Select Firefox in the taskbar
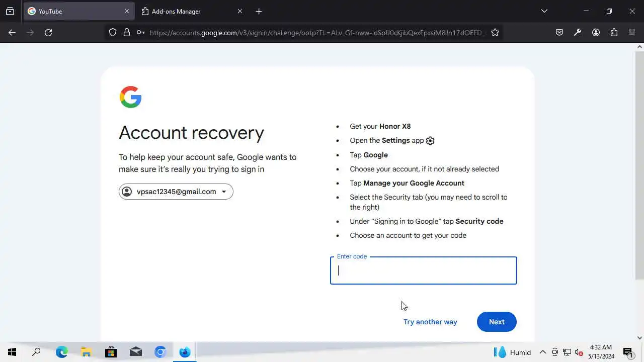This screenshot has width=644, height=362. tap(185, 352)
